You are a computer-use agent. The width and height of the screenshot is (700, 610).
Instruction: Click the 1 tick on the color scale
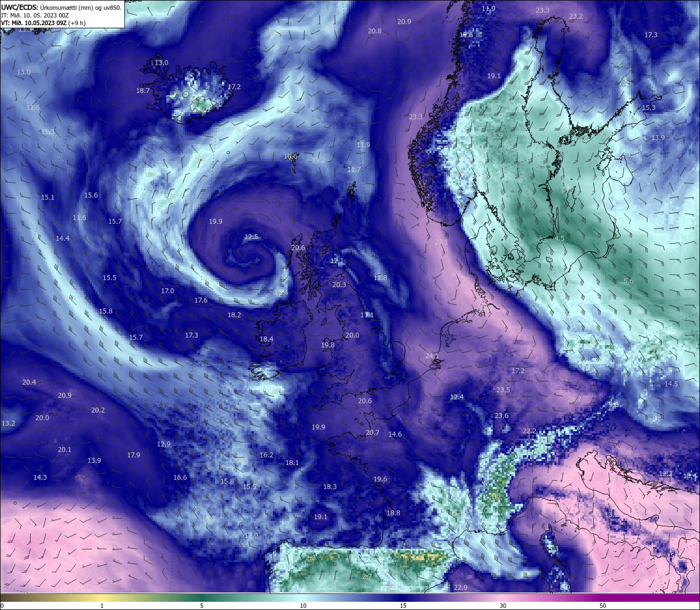(x=102, y=606)
